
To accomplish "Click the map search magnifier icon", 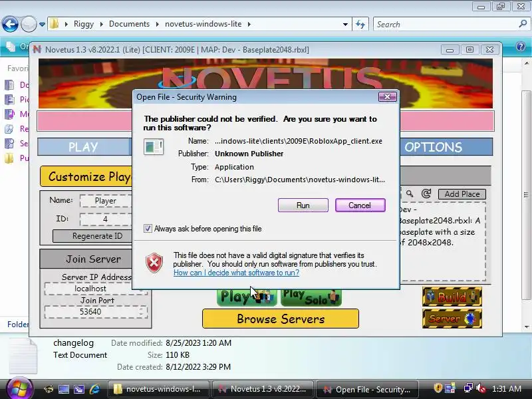I will click(x=410, y=194).
